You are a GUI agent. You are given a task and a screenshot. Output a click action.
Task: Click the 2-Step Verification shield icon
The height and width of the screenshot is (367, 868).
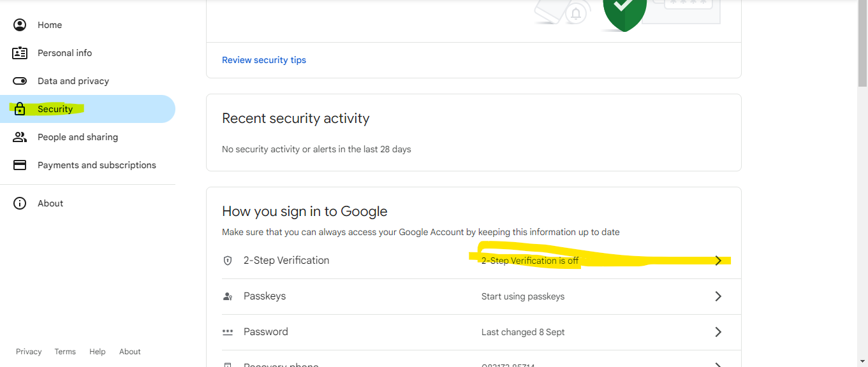228,261
